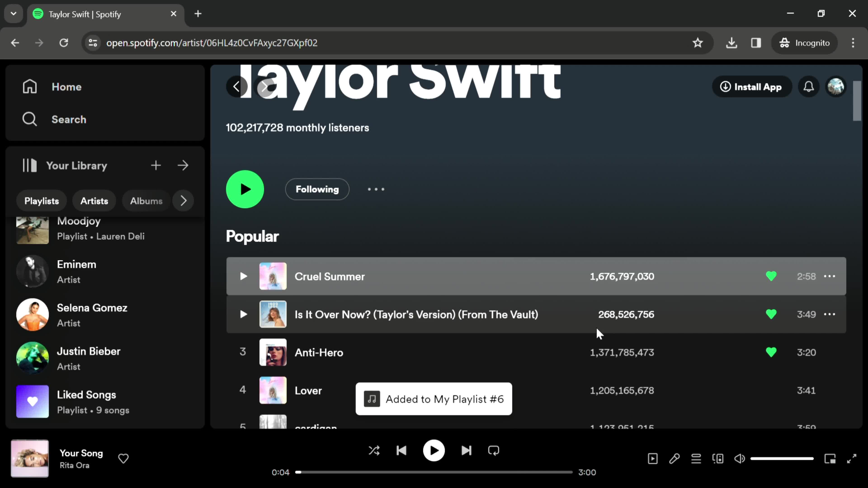This screenshot has height=488, width=868.
Task: Open the play queue icon
Action: [696, 459]
